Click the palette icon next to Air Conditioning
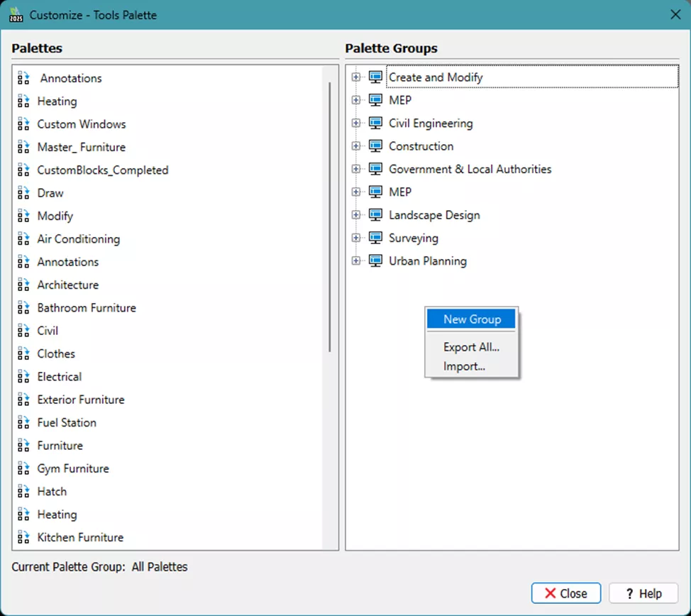This screenshot has width=691, height=616. click(23, 239)
